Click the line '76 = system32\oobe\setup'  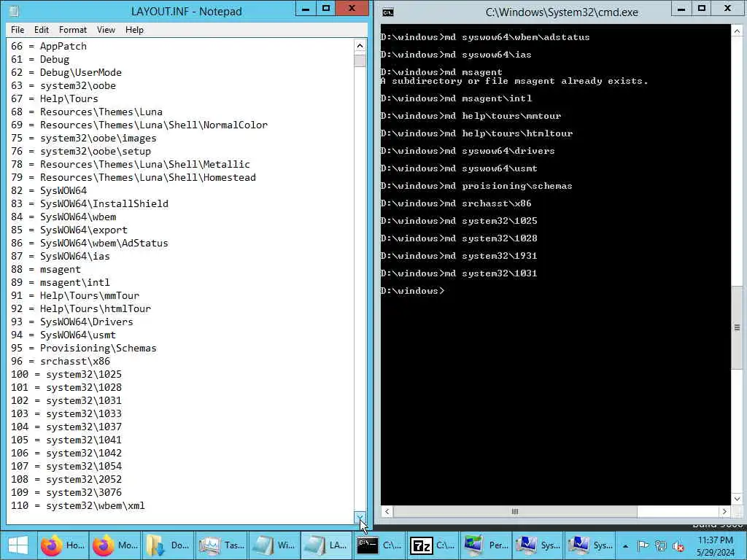[x=81, y=151]
